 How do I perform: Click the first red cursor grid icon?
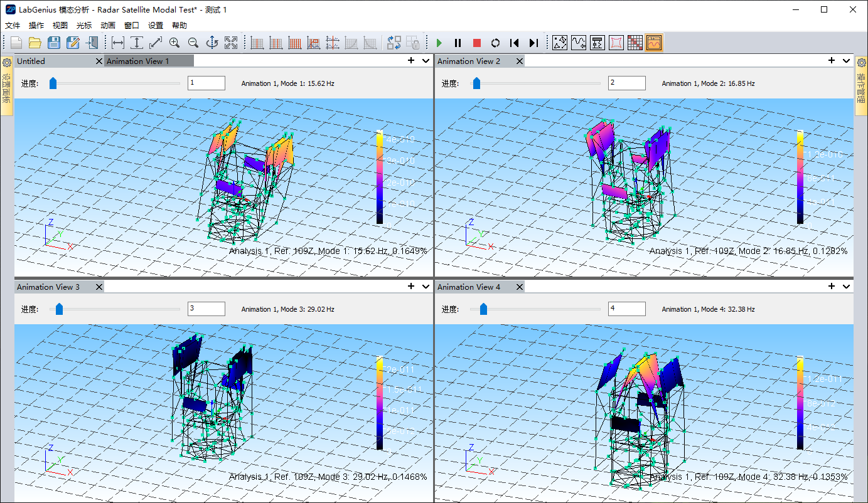tap(257, 43)
